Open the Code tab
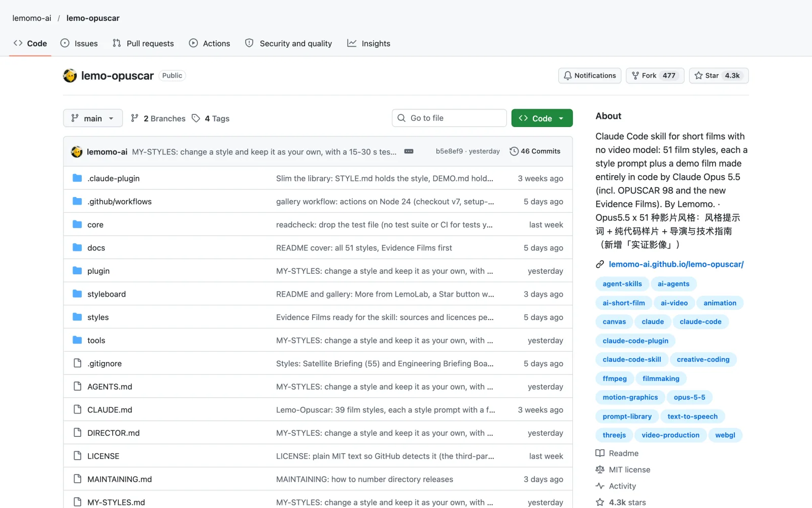The image size is (812, 508). [x=30, y=44]
